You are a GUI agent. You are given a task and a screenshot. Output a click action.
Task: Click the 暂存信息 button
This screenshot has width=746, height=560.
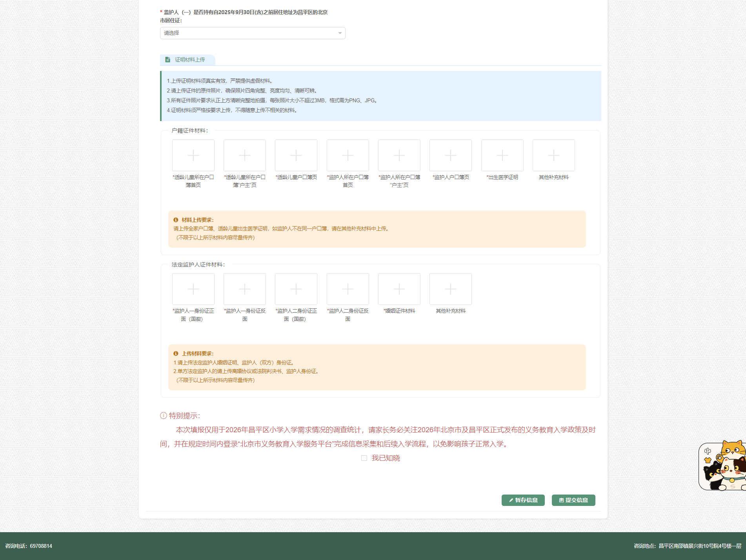tap(523, 500)
